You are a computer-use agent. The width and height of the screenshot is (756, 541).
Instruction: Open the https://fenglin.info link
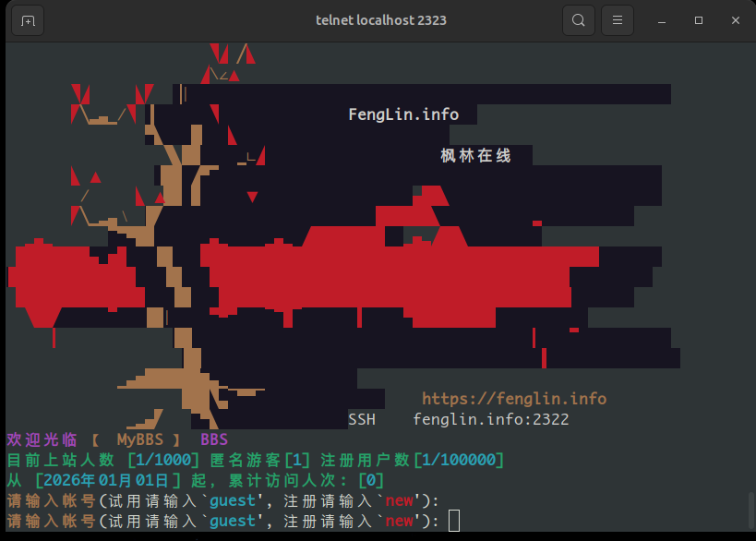[x=514, y=399]
